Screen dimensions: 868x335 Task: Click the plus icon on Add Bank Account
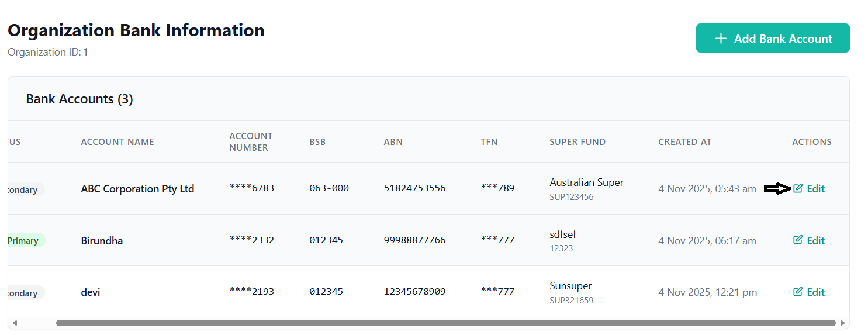tap(721, 39)
